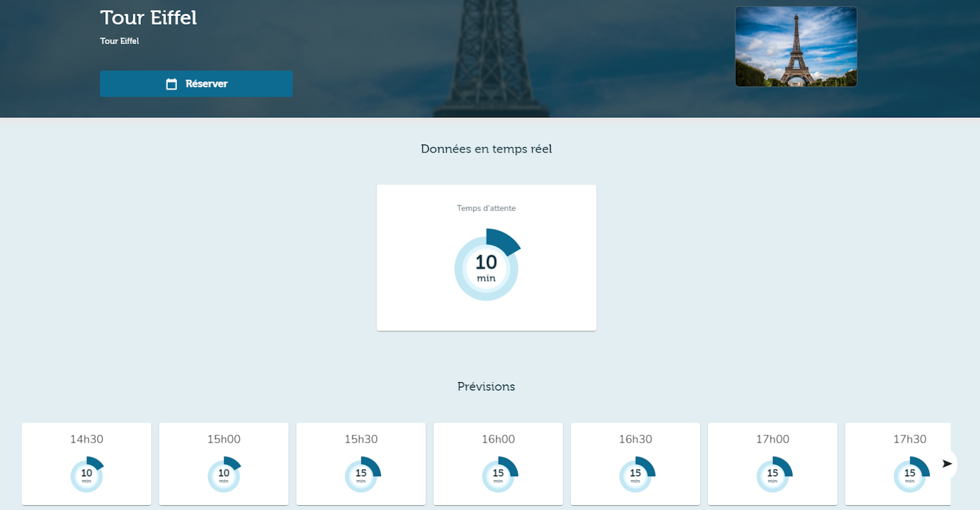980x510 pixels.
Task: Click the 16h30 forecast gauge
Action: point(636,474)
